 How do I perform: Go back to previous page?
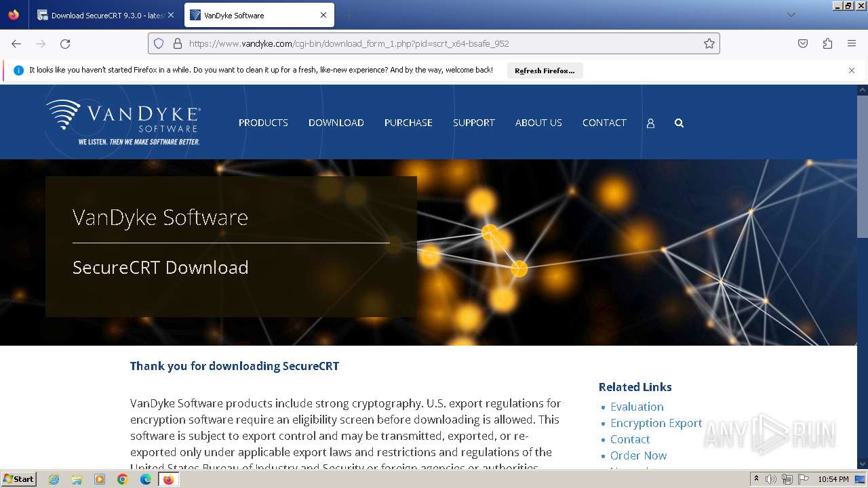pos(16,43)
